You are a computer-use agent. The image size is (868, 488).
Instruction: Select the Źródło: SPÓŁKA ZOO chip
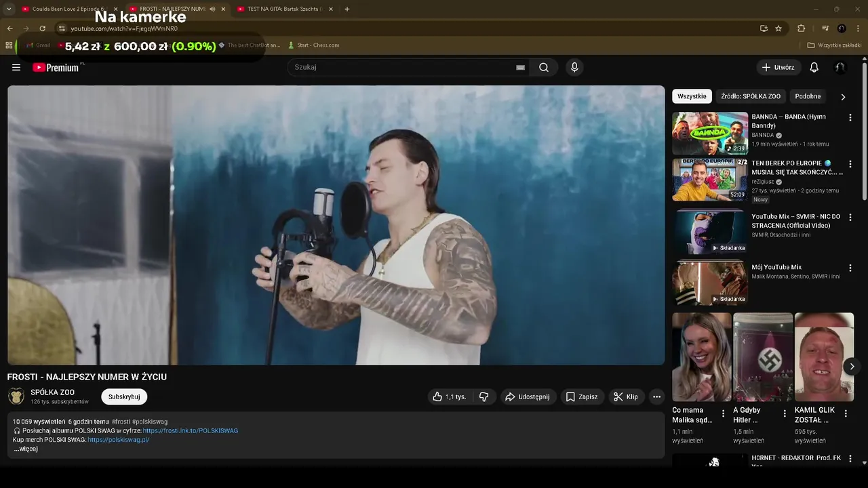pos(751,96)
